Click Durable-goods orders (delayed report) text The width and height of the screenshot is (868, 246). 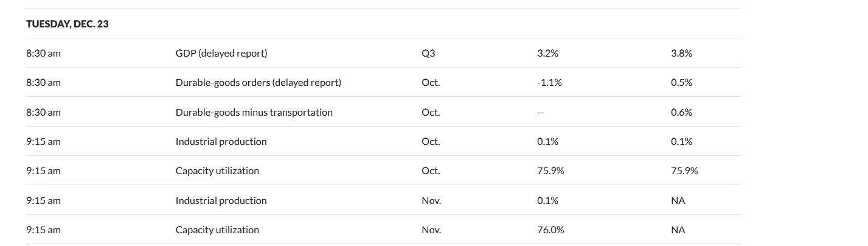coord(258,82)
